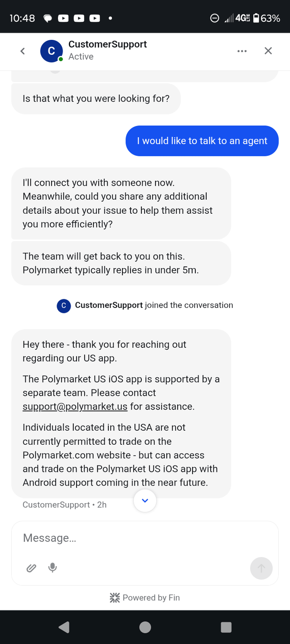This screenshot has width=290, height=644.
Task: Tap the CustomerSupport name in header
Action: [x=107, y=44]
